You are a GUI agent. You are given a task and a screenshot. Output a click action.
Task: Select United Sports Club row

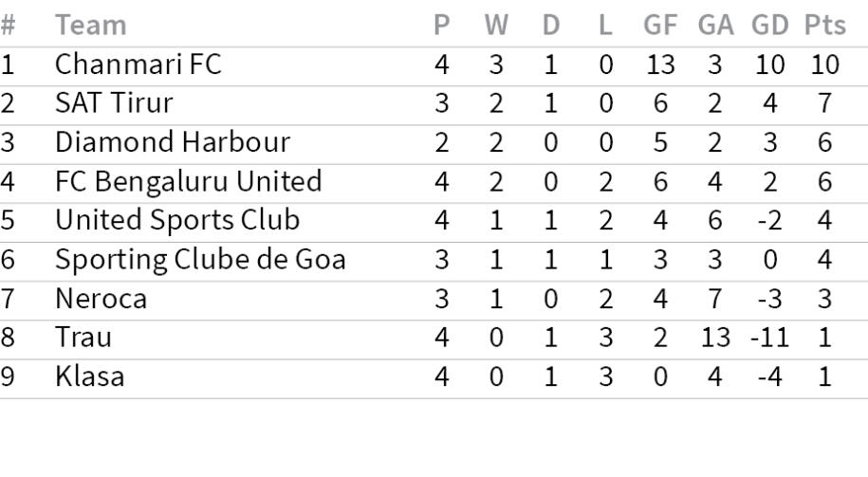pyautogui.click(x=434, y=221)
